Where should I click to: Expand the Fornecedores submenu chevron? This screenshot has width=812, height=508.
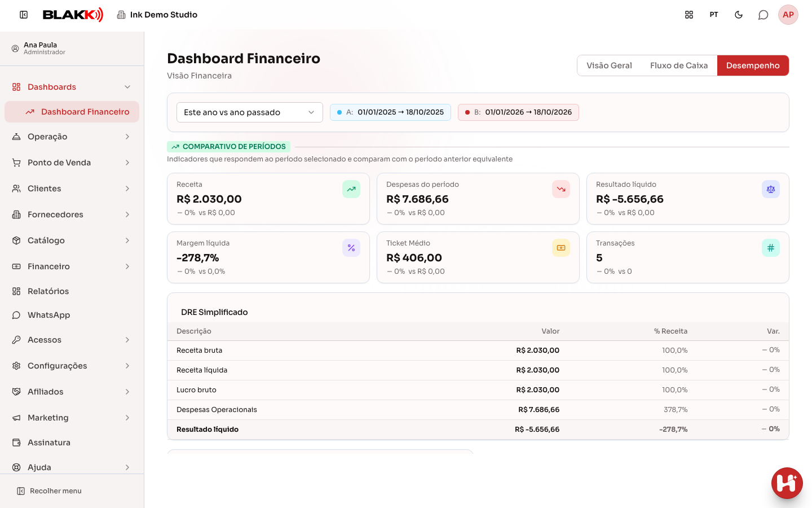(127, 214)
